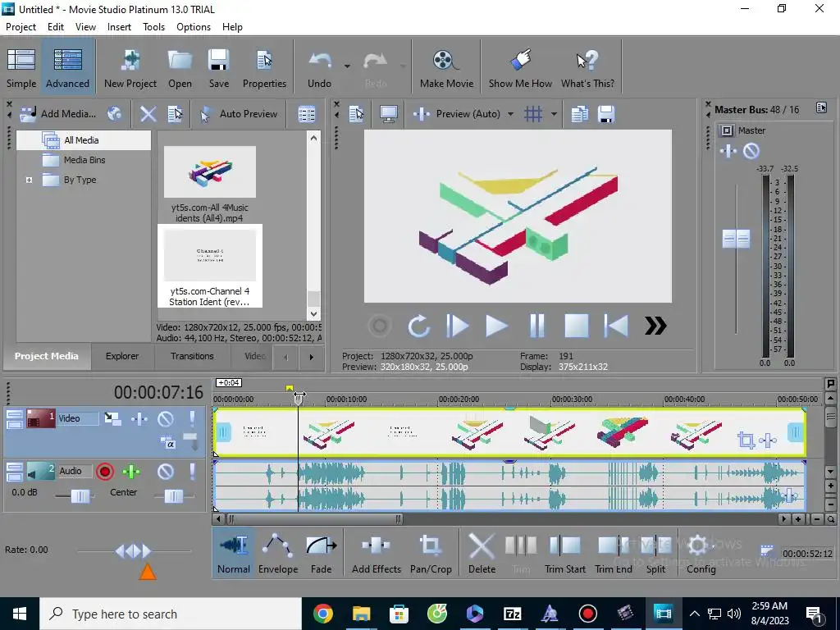The image size is (840, 630).
Task: Remove selected media with the X icon
Action: (x=148, y=113)
